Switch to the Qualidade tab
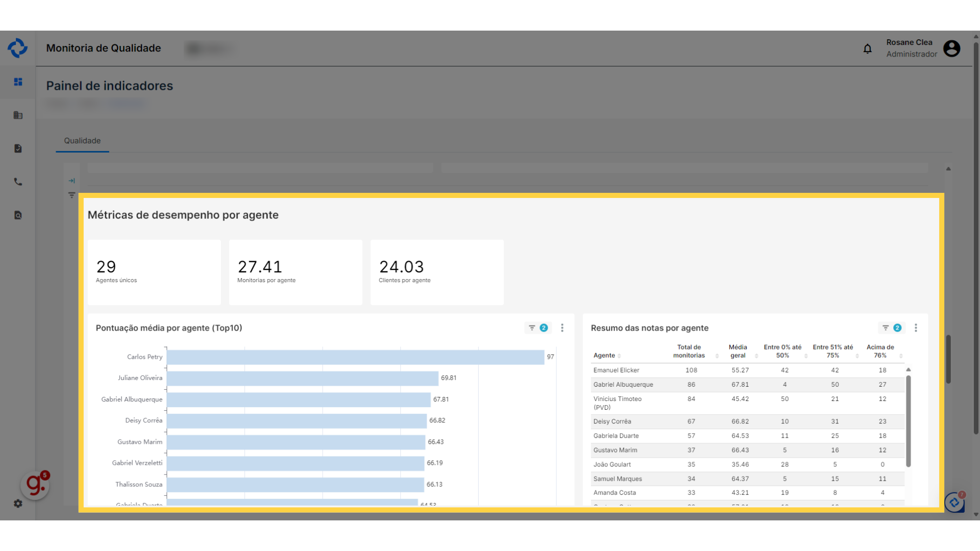Image resolution: width=980 pixels, height=551 pixels. click(x=82, y=141)
